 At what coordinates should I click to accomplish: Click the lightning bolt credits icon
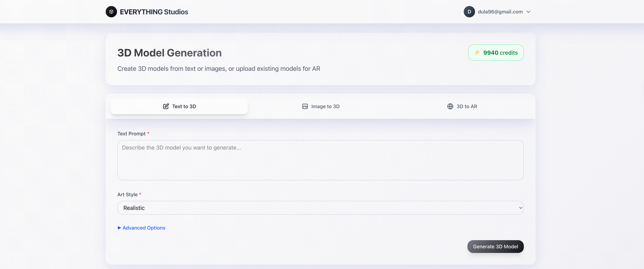(x=477, y=52)
